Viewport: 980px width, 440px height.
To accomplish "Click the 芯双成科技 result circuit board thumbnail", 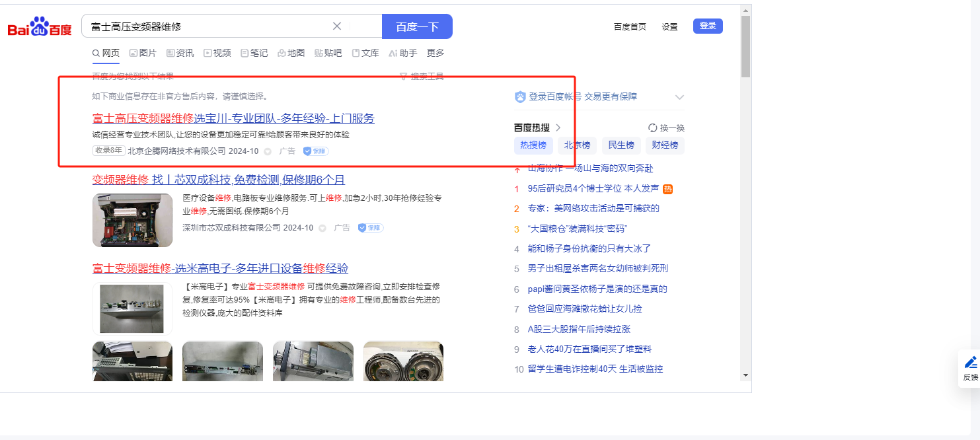I will pos(132,220).
